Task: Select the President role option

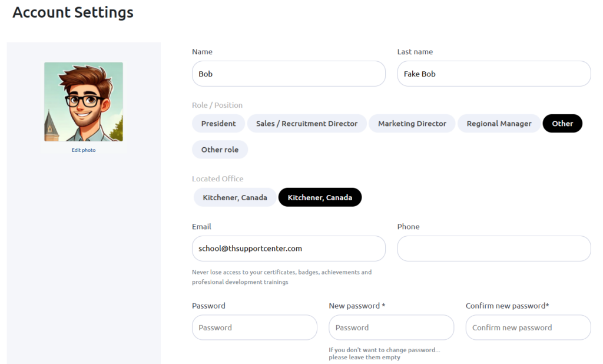Action: pyautogui.click(x=218, y=124)
